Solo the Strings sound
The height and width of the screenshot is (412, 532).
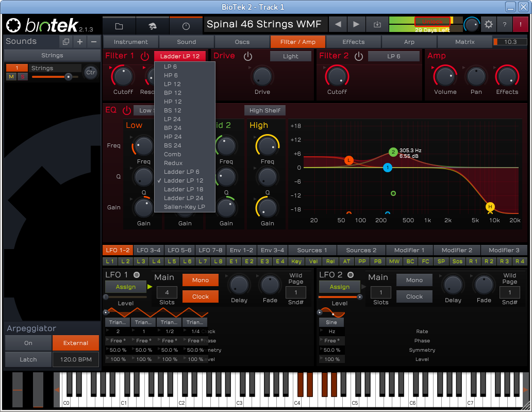22,77
